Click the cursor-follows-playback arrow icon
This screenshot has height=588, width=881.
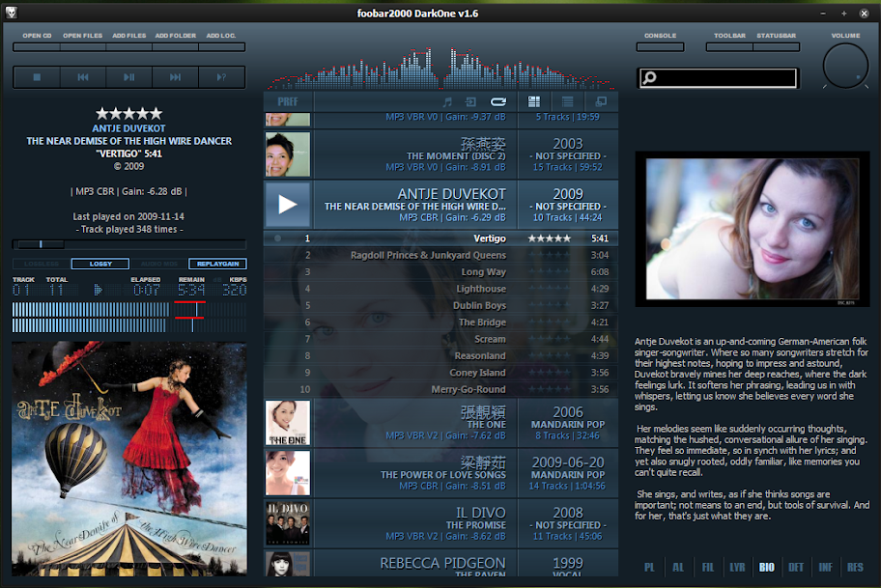tap(470, 101)
